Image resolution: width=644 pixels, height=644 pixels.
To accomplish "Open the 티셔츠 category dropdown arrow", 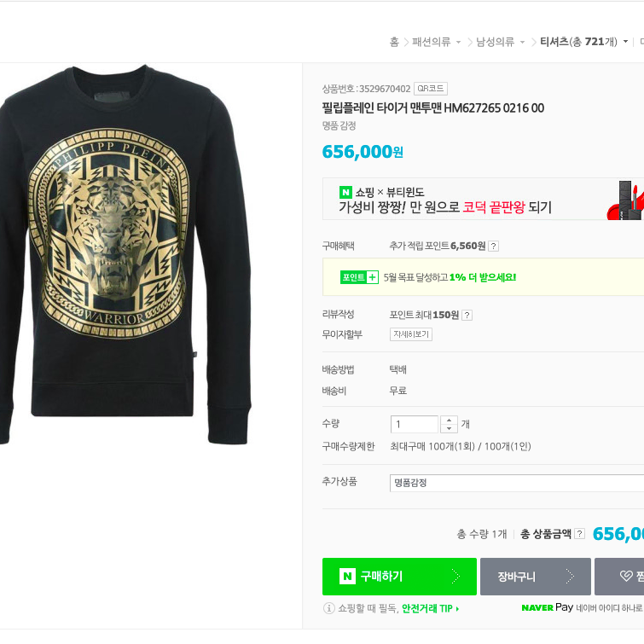I will tap(625, 42).
